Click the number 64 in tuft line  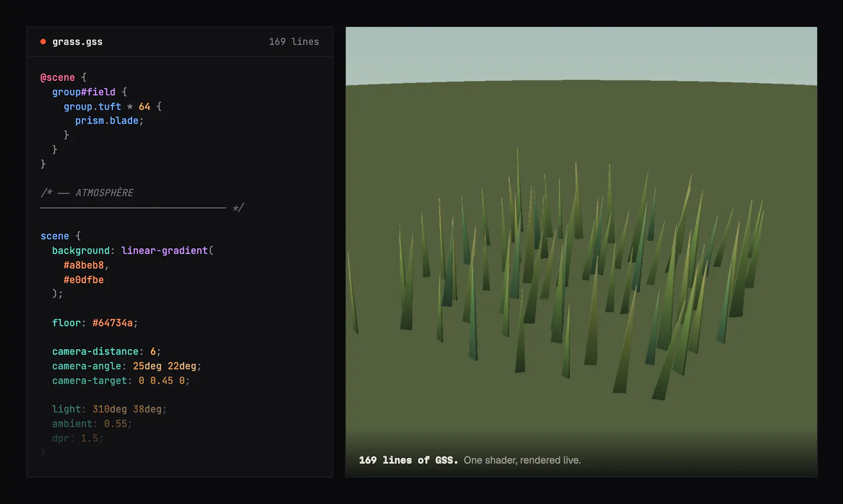click(144, 106)
